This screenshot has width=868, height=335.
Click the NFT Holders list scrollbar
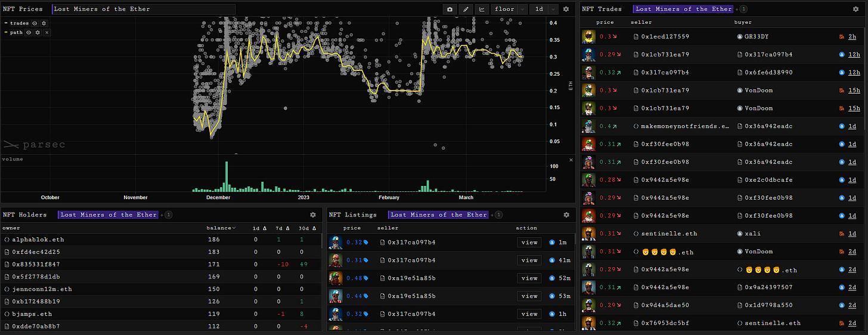323,241
